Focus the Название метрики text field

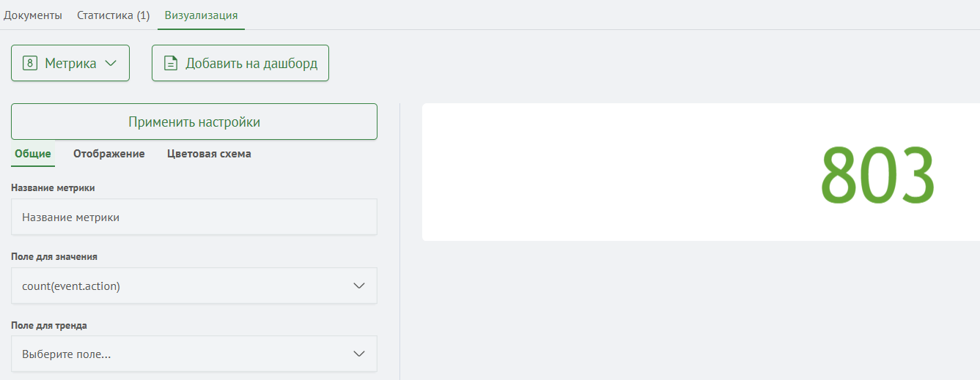(194, 217)
